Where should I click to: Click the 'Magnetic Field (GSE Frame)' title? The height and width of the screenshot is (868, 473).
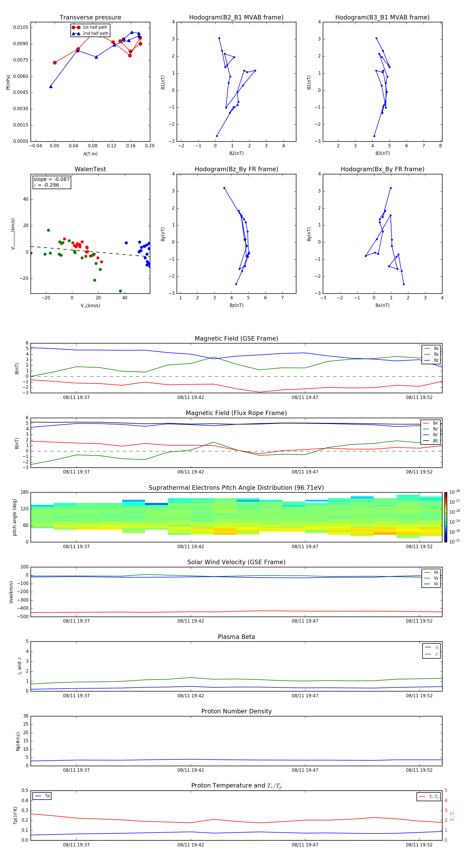pyautogui.click(x=236, y=339)
